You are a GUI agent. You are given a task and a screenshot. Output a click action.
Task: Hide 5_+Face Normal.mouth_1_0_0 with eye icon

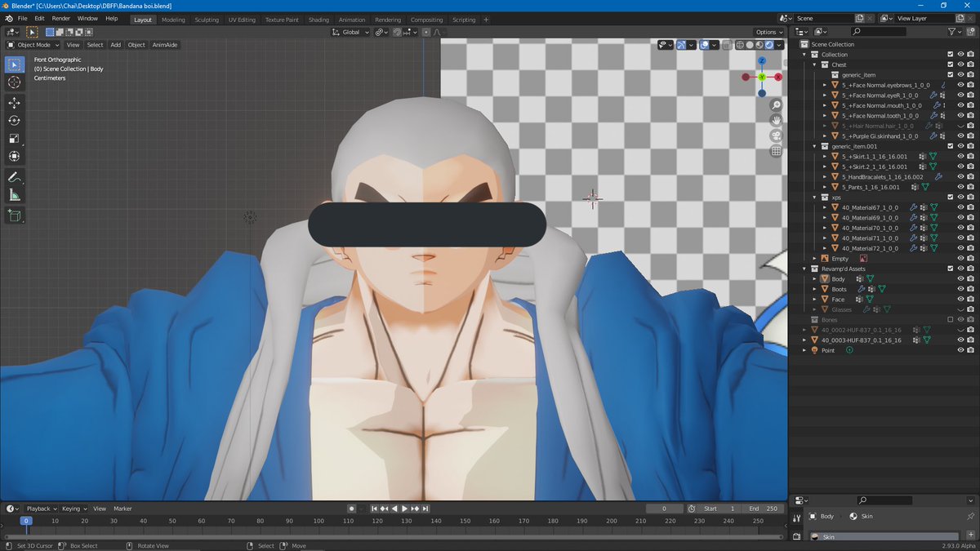(960, 105)
